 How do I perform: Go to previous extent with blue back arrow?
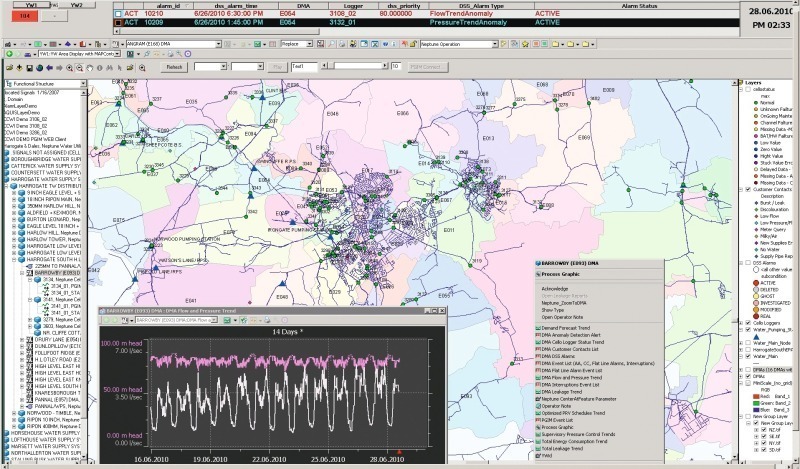pyautogui.click(x=49, y=67)
